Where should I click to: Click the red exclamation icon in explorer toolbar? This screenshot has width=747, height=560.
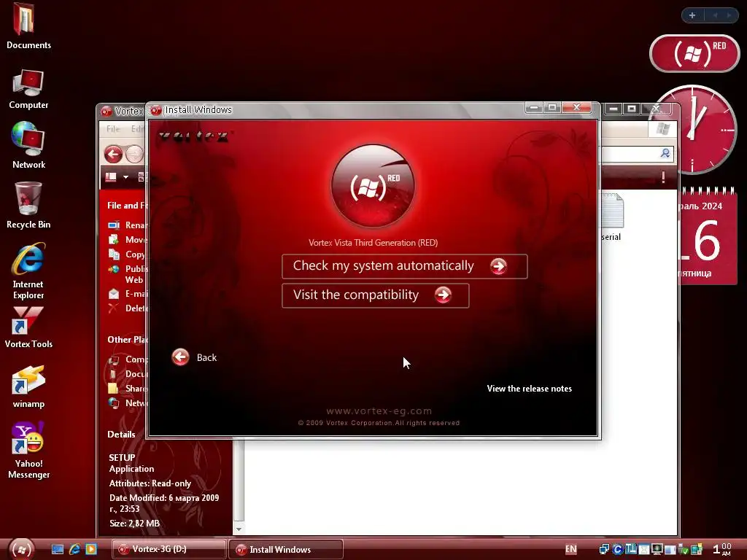coord(663,177)
